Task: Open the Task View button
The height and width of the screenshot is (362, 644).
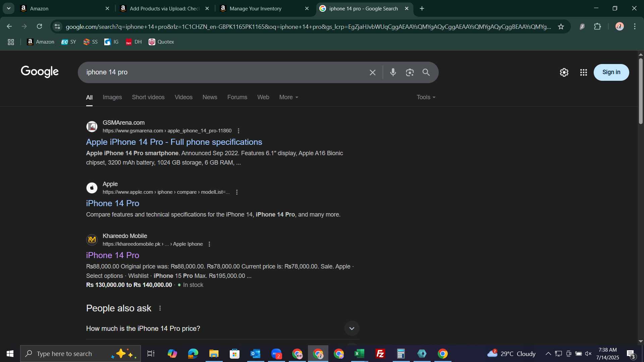Action: pos(151,354)
